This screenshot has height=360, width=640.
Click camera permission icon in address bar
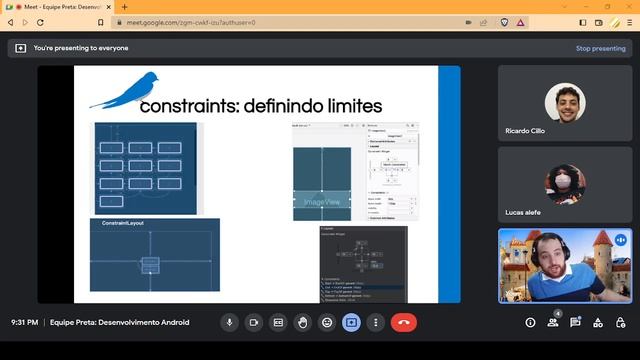[x=468, y=22]
